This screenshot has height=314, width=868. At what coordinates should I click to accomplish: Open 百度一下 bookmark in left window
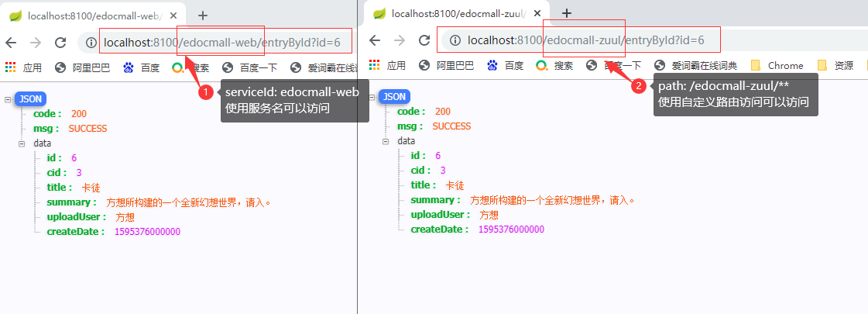pos(249,67)
